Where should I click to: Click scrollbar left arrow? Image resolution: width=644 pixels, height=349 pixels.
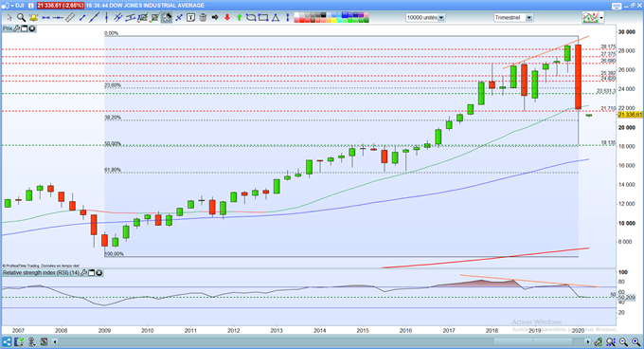tap(55, 341)
